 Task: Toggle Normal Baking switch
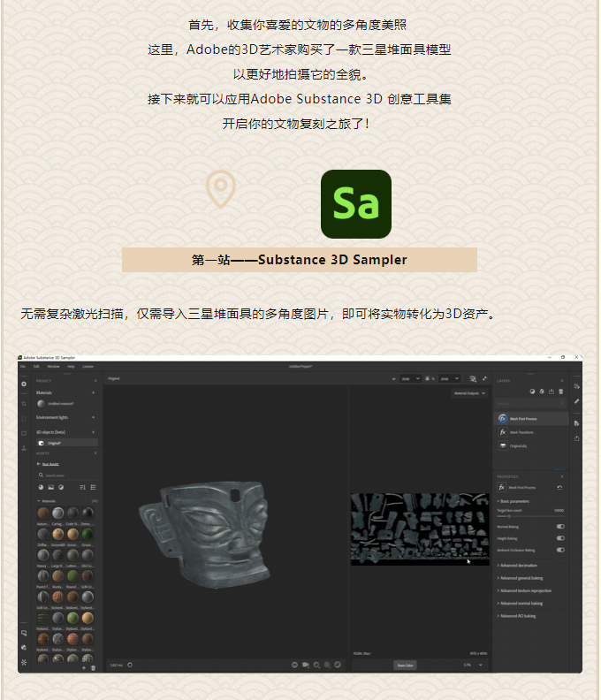[x=560, y=527]
